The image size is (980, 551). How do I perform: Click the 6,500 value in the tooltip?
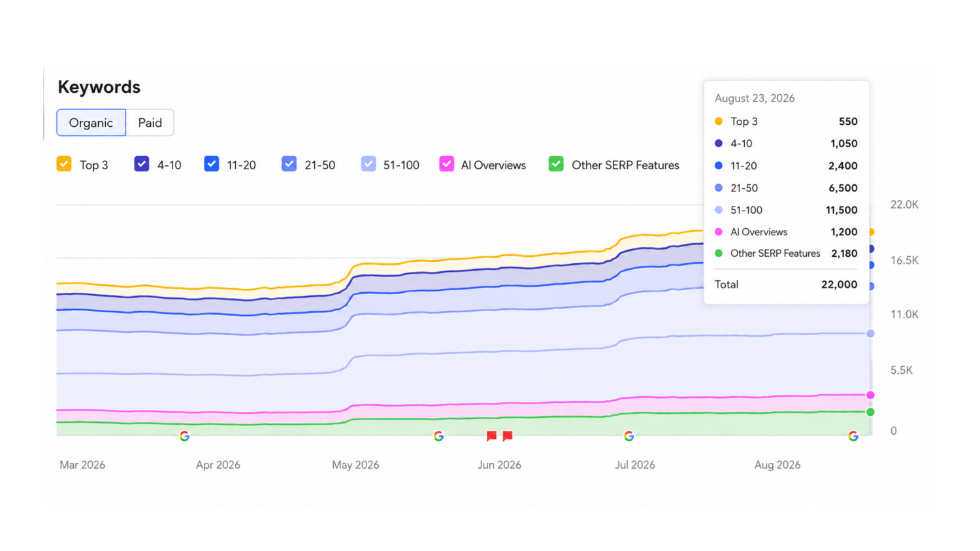pos(843,188)
